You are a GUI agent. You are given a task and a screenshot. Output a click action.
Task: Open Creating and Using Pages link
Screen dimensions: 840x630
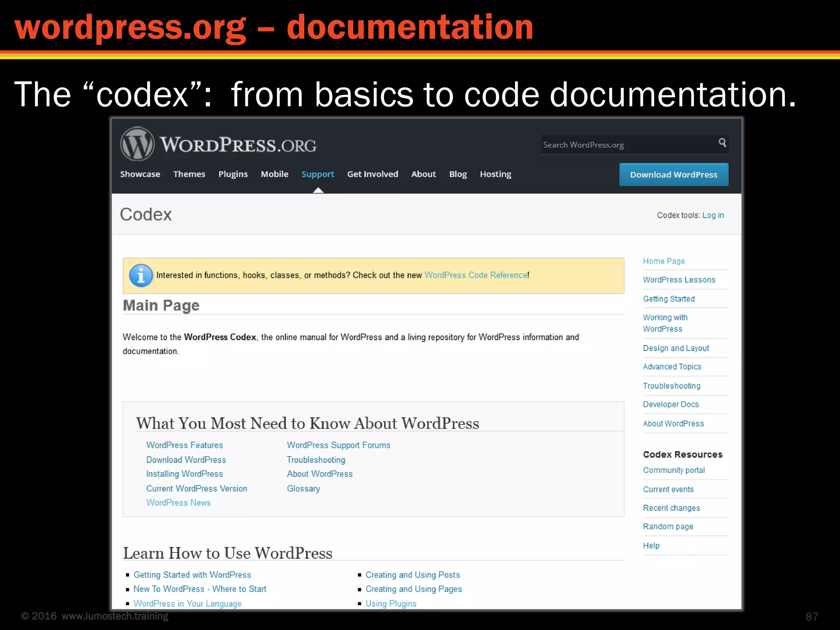tap(413, 589)
